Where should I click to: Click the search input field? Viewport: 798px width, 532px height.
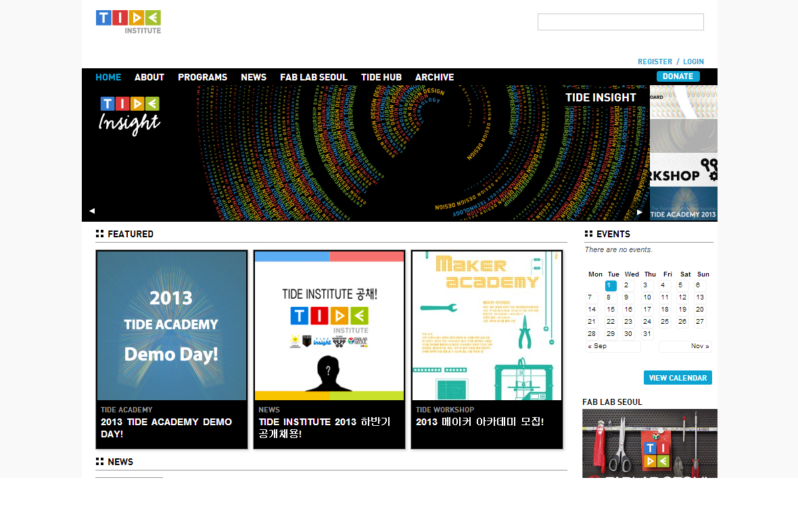click(x=620, y=22)
